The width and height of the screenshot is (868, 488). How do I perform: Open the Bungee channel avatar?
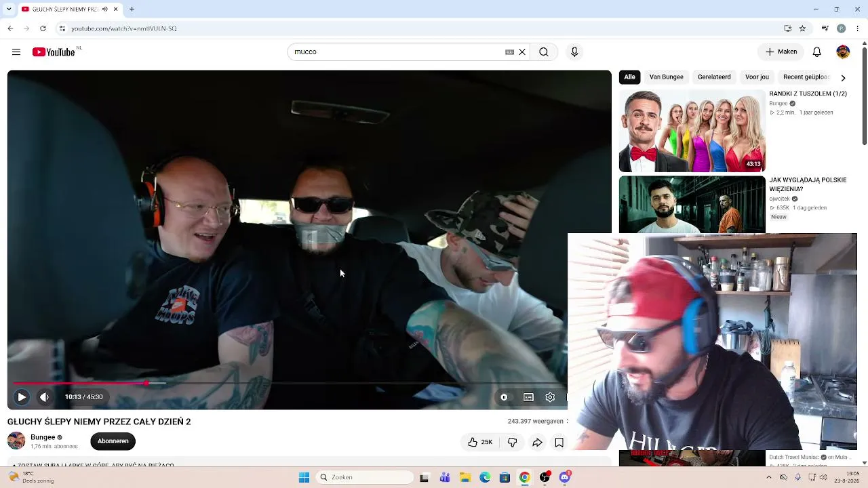[16, 441]
